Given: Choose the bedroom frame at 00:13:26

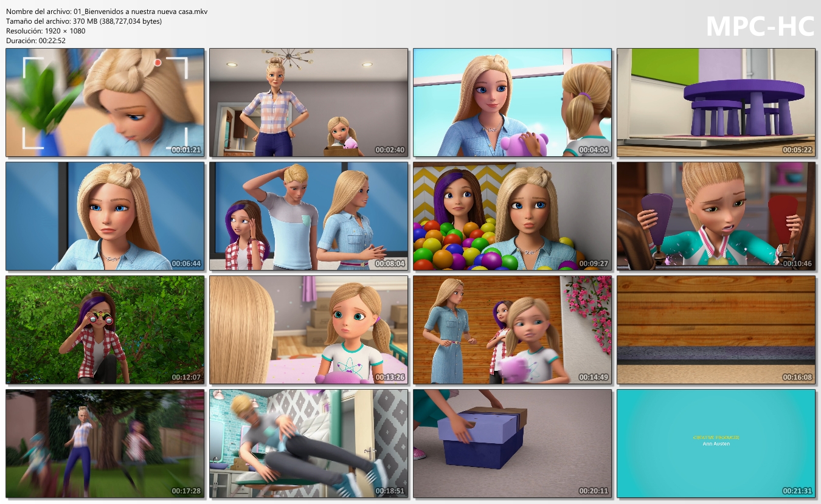Looking at the screenshot, I should click(309, 330).
